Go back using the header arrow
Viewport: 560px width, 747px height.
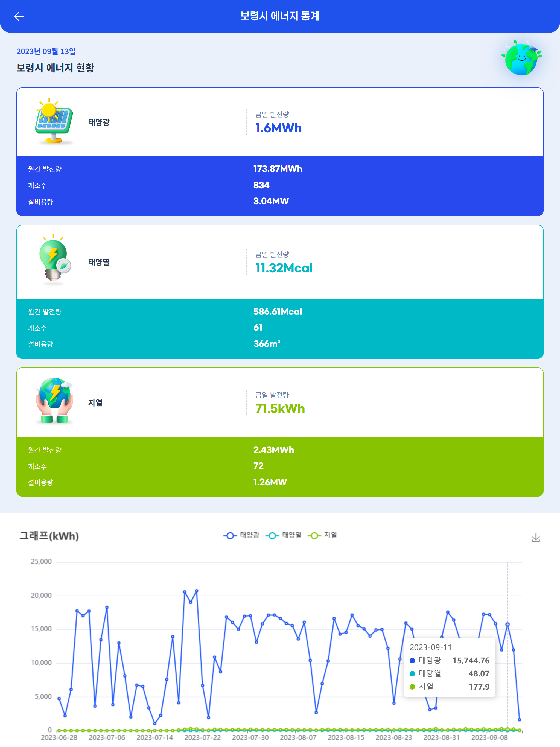click(x=19, y=16)
